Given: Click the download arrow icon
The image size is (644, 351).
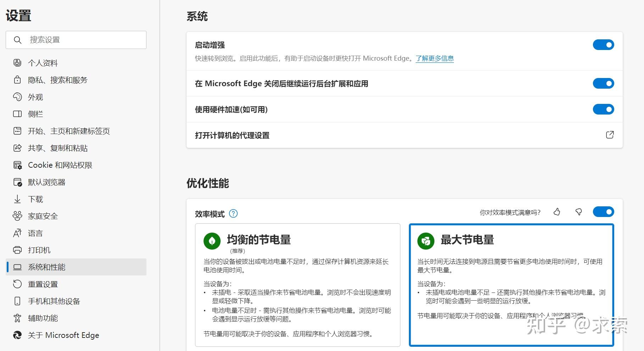Looking at the screenshot, I should coord(17,199).
